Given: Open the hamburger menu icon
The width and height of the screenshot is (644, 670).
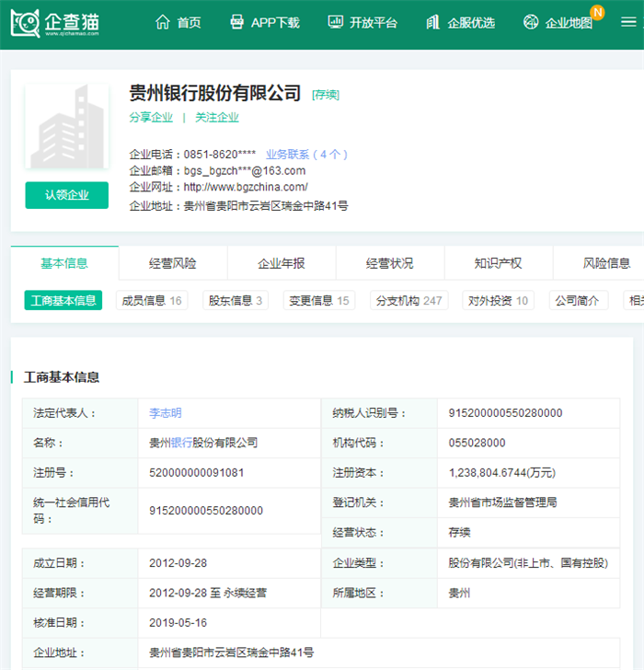Looking at the screenshot, I should coord(628,22).
